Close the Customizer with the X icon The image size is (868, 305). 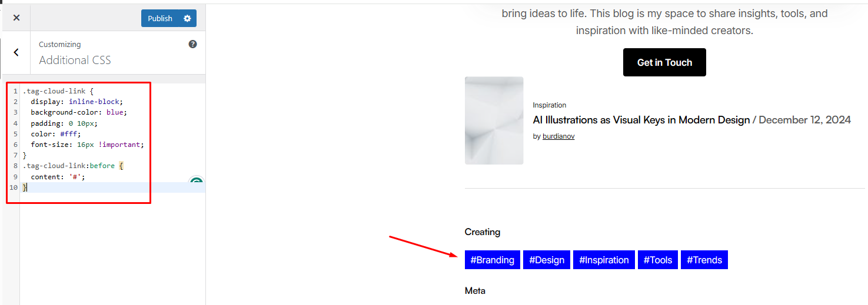[16, 18]
